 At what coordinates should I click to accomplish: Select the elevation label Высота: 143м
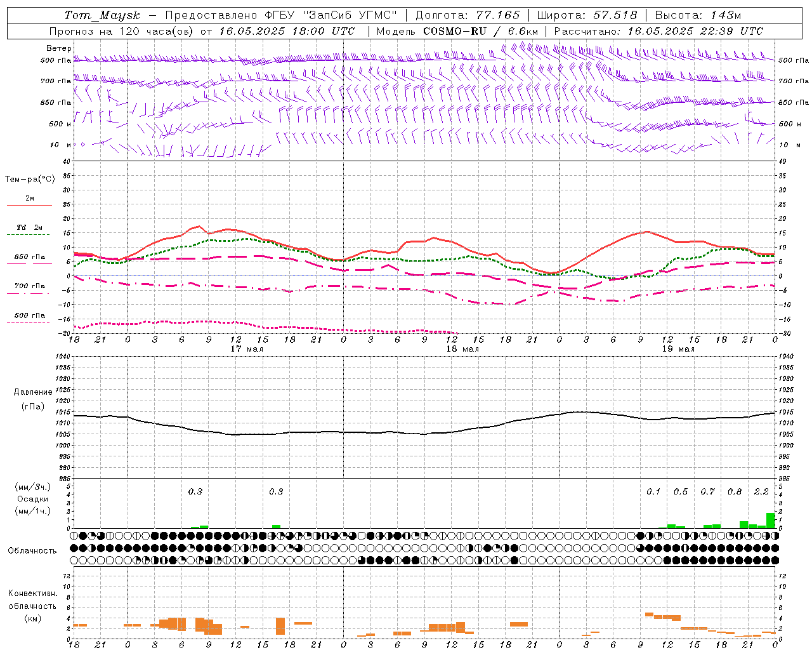point(698,15)
